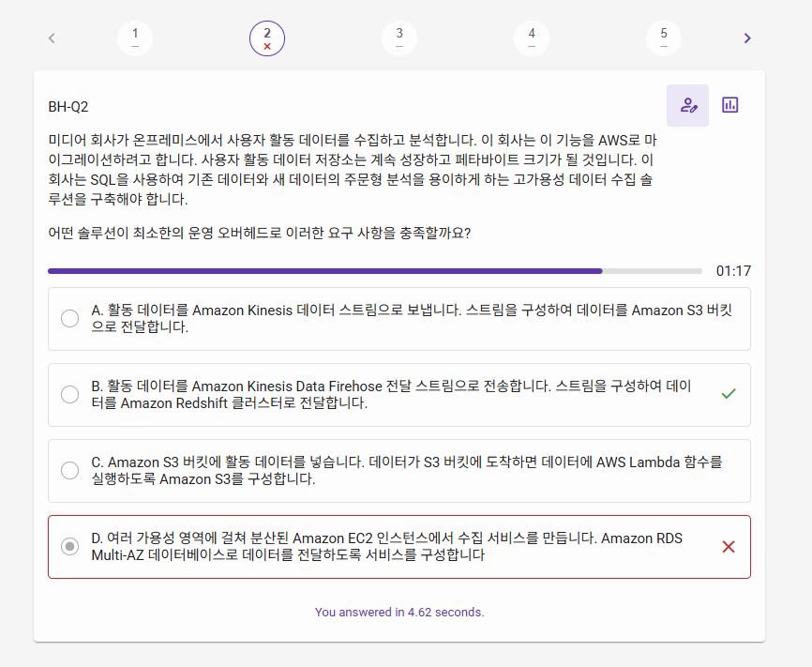
Task: Advance to next questions with right chevron
Action: 747,38
